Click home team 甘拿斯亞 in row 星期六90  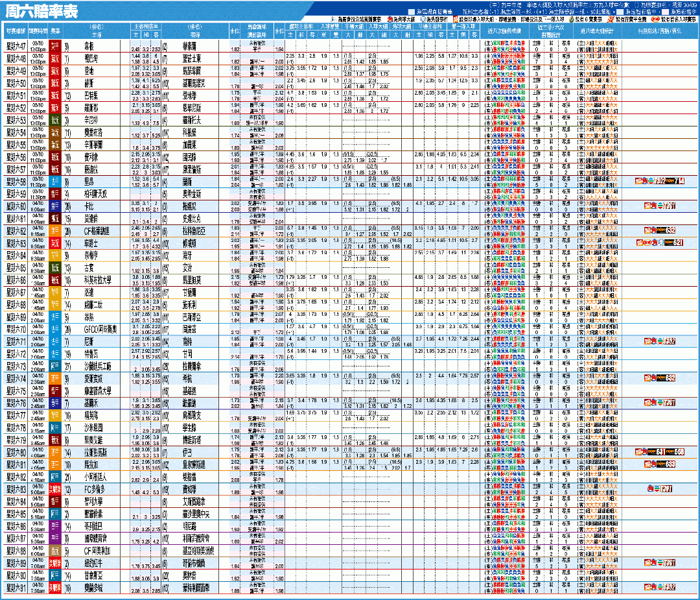click(x=93, y=575)
